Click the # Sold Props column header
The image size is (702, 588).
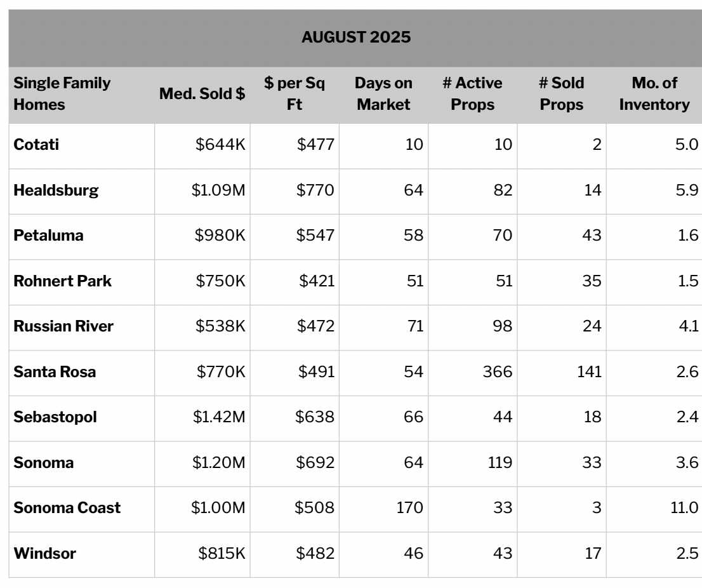pos(561,94)
